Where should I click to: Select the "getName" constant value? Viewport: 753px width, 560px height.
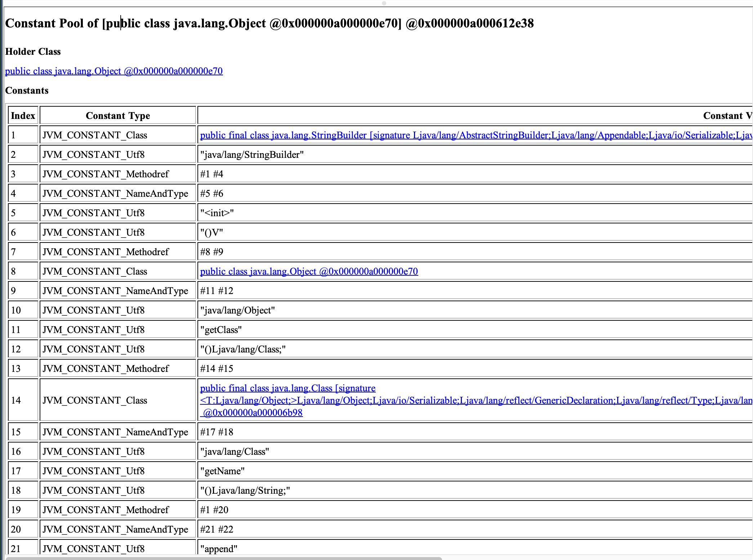[222, 471]
